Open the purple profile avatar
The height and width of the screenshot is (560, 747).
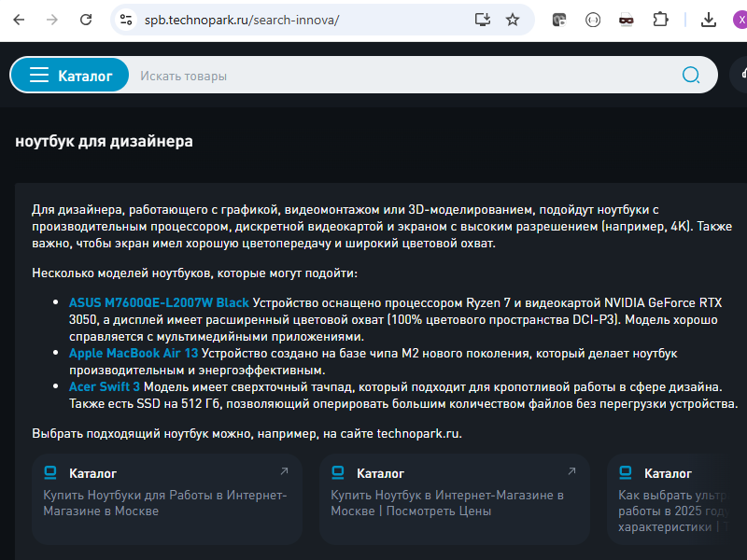pos(740,20)
